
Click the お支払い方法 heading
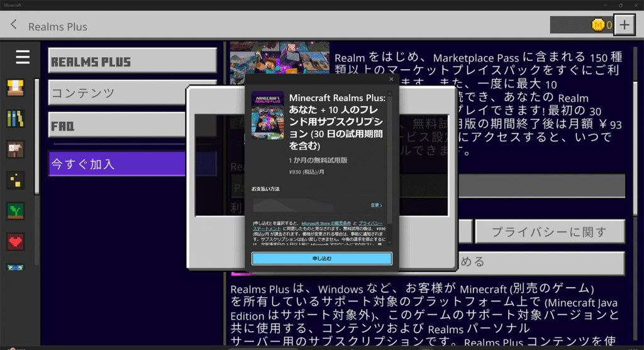pos(265,189)
